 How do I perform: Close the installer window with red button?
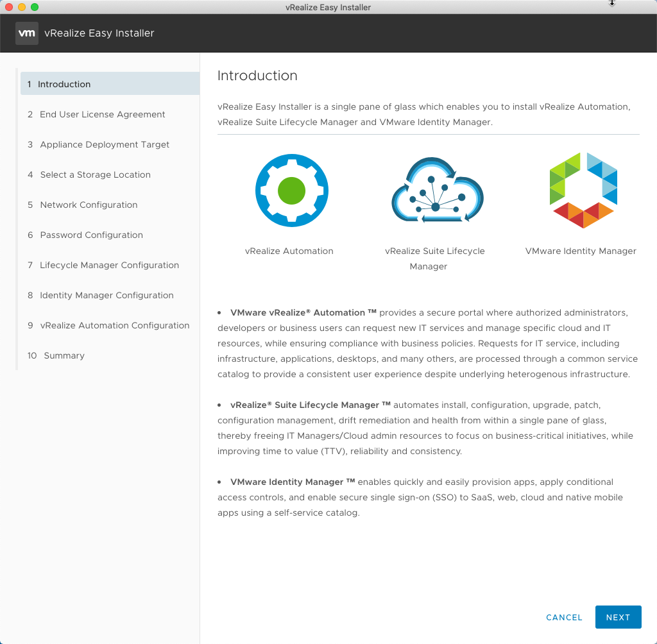tap(9, 7)
